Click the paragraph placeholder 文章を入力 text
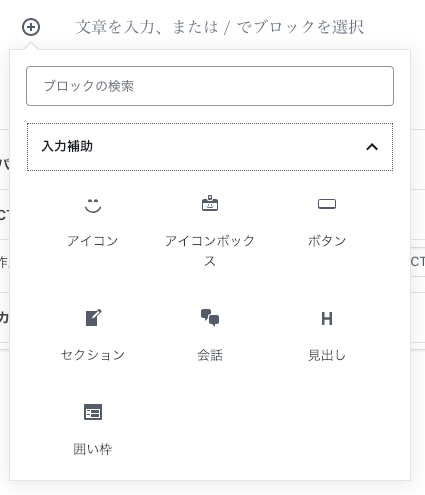This screenshot has height=495, width=425. pyautogui.click(x=219, y=27)
